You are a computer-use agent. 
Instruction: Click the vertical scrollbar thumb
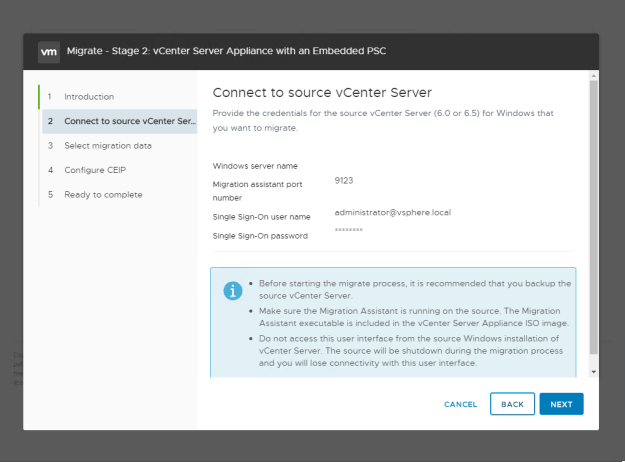pos(594,217)
